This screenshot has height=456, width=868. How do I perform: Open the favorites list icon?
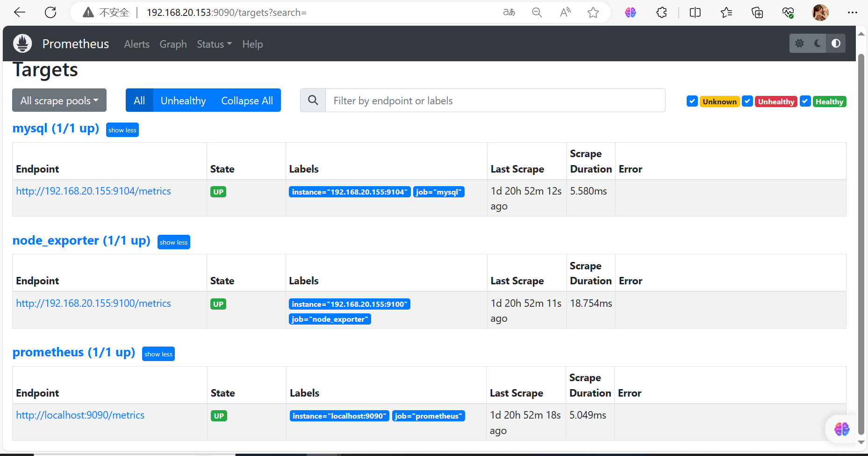click(x=726, y=13)
